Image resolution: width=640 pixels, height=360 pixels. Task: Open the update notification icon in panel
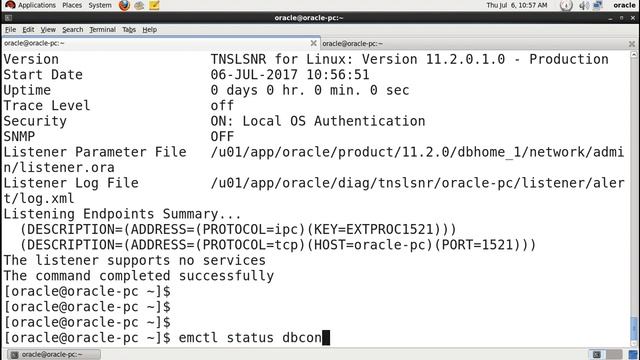click(566, 5)
